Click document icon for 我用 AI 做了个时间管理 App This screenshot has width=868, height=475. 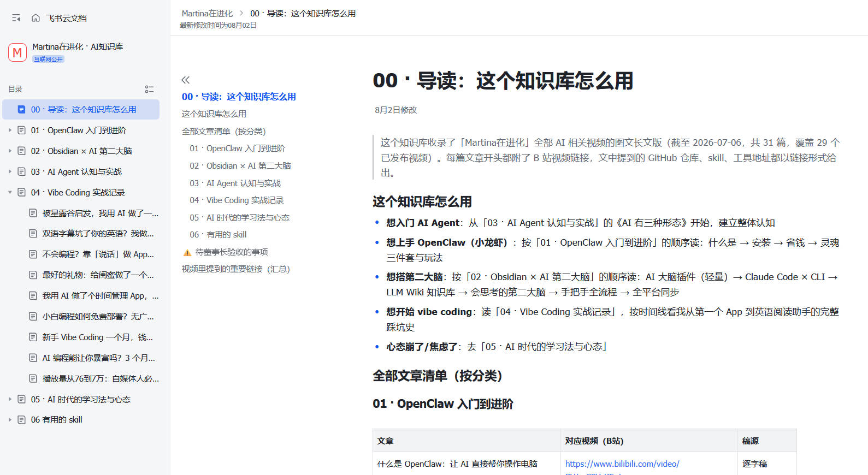tap(33, 296)
